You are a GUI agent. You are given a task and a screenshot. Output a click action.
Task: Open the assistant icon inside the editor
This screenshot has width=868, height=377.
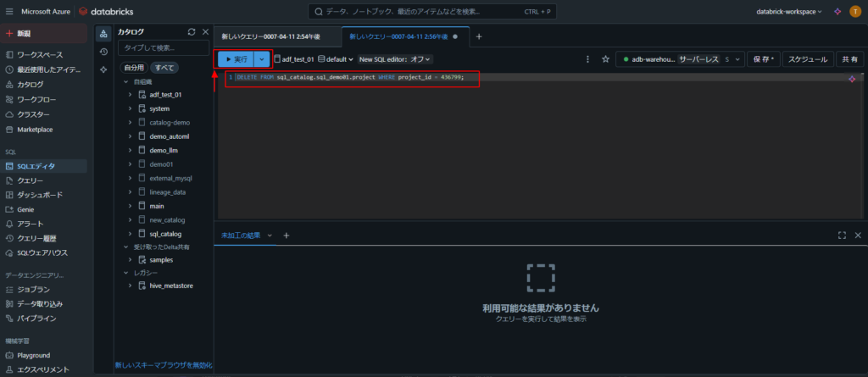852,79
